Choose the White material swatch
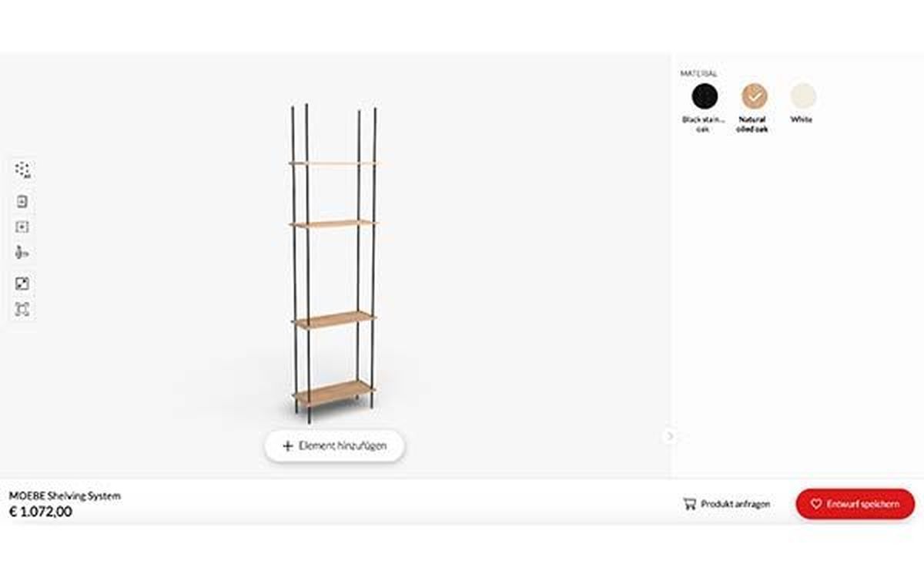 coord(803,96)
